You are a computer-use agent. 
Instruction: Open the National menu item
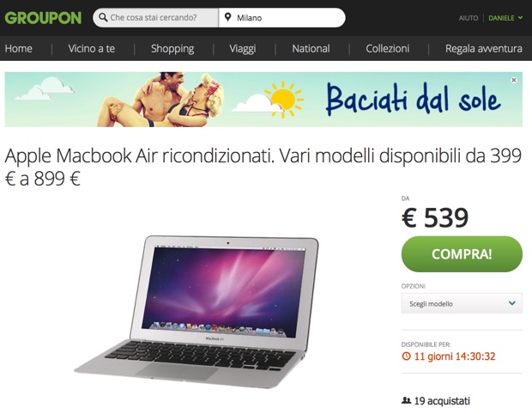pyautogui.click(x=311, y=49)
